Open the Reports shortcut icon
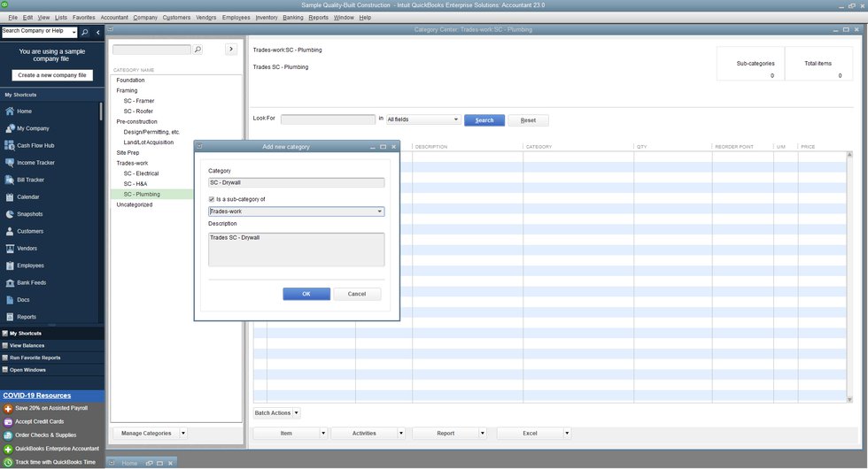 (x=10, y=317)
